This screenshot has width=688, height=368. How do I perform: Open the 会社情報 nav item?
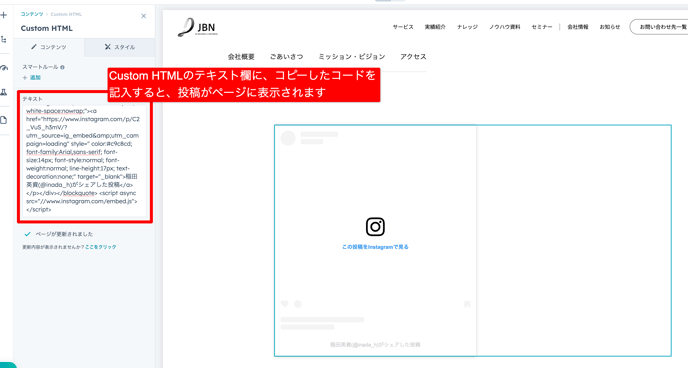(578, 27)
